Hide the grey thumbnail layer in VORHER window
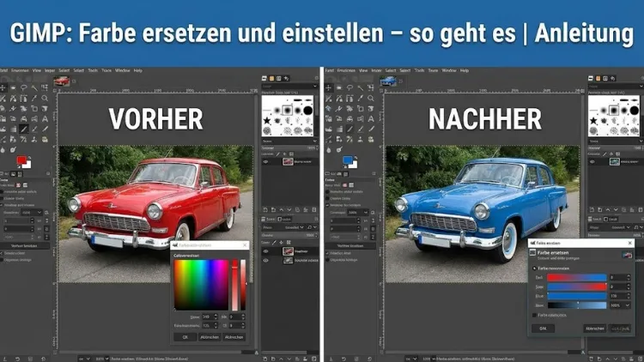This screenshot has width=644, height=362. (x=265, y=260)
